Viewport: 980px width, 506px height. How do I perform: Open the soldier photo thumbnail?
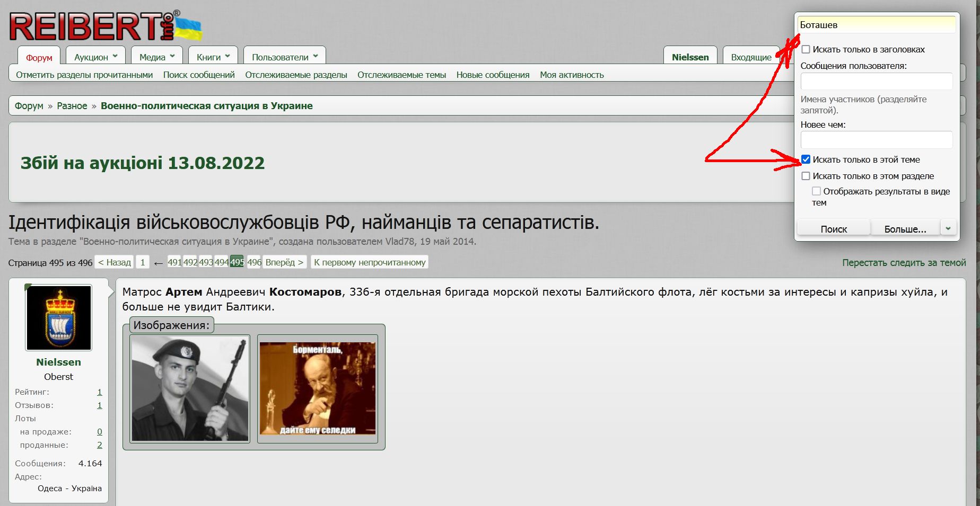[190, 388]
